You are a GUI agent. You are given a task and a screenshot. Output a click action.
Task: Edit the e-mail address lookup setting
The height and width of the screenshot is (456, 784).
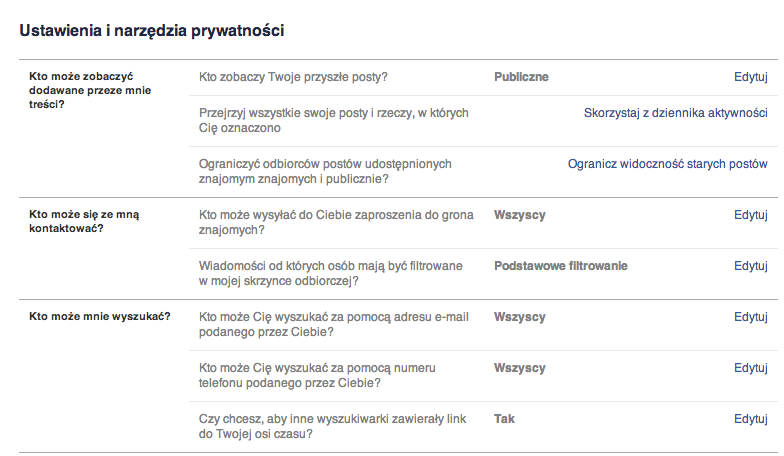point(750,317)
